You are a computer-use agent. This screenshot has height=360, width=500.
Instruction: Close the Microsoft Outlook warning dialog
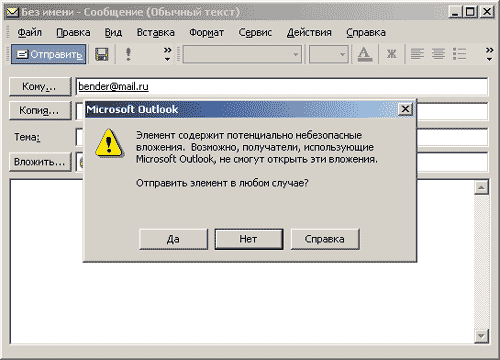405,109
